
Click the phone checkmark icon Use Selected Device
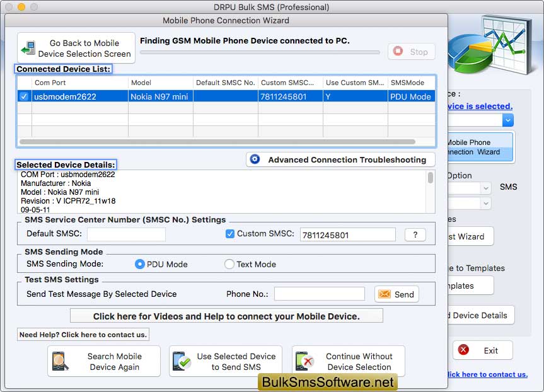(182, 362)
